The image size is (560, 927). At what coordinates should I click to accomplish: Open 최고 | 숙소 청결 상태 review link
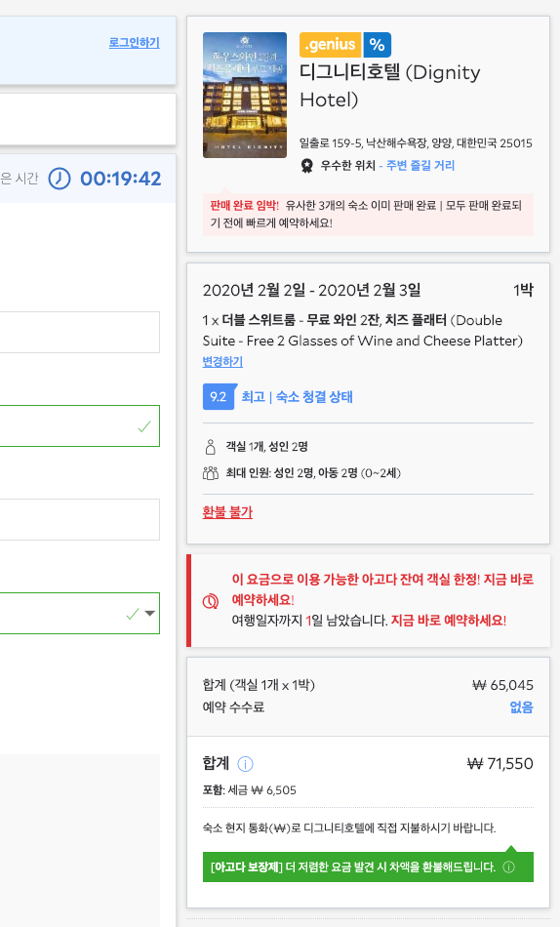click(297, 397)
